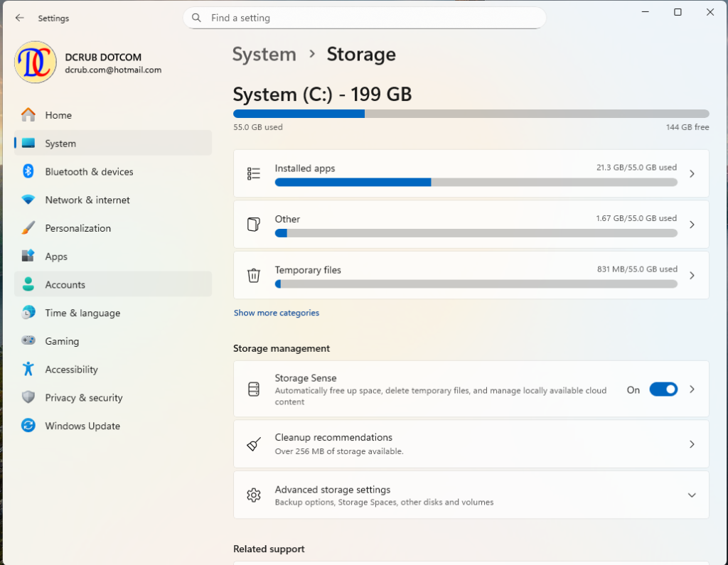This screenshot has width=728, height=565.
Task: Click the System (C:) usage bar
Action: pyautogui.click(x=471, y=114)
